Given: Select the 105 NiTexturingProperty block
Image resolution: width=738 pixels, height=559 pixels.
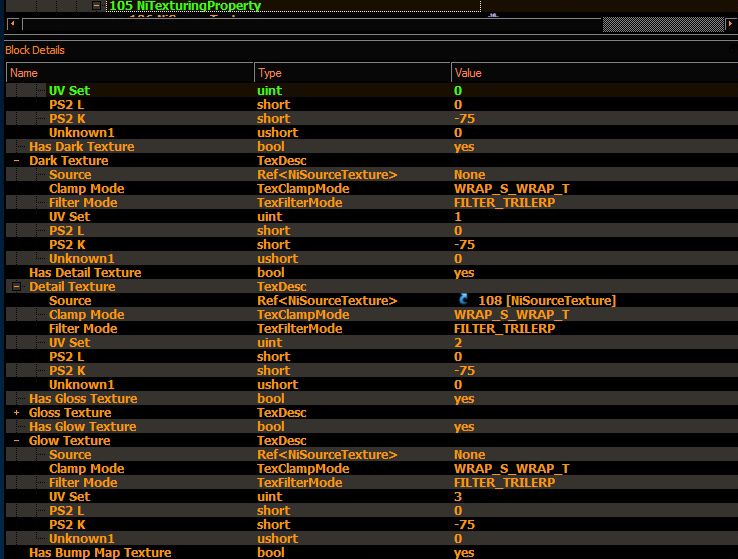Looking at the screenshot, I should point(185,6).
